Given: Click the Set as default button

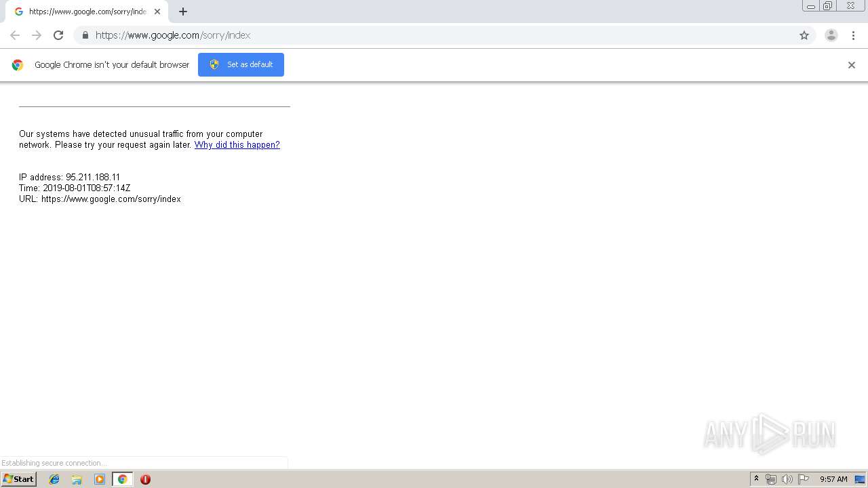Looking at the screenshot, I should (241, 64).
